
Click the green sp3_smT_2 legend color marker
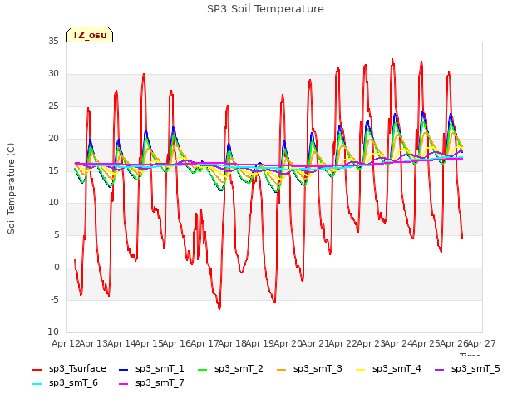click(202, 369)
